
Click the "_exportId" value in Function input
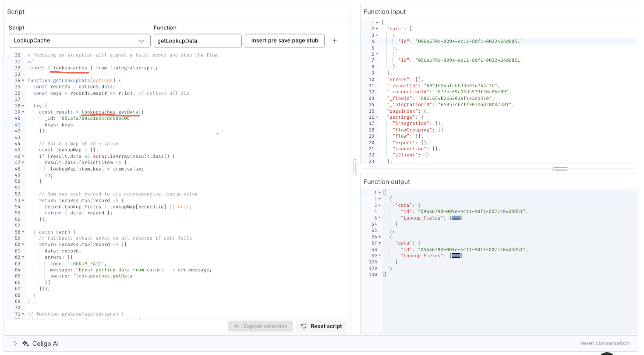click(x=460, y=86)
